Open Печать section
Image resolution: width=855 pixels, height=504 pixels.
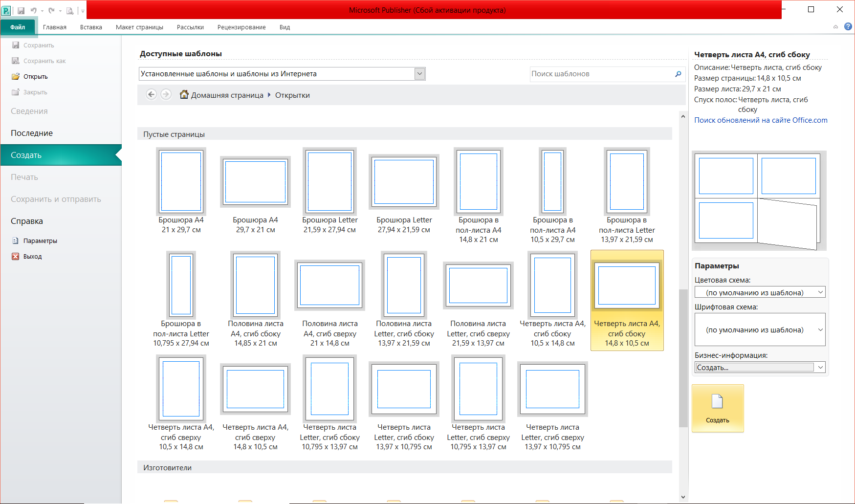pyautogui.click(x=24, y=177)
